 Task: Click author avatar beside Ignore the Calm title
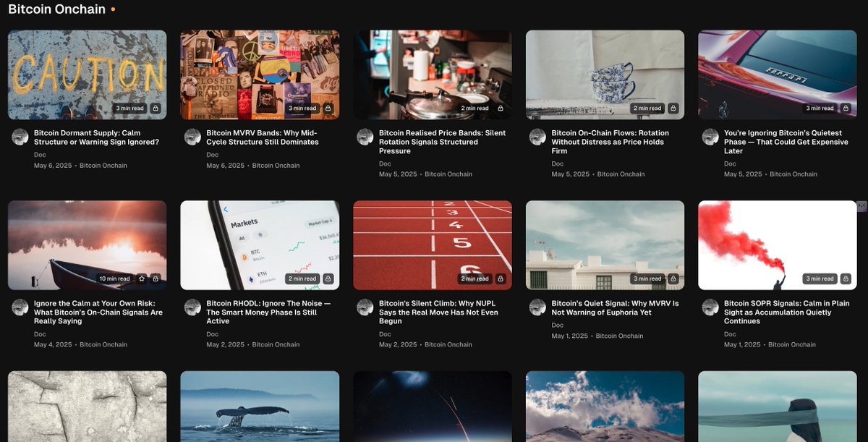(20, 307)
